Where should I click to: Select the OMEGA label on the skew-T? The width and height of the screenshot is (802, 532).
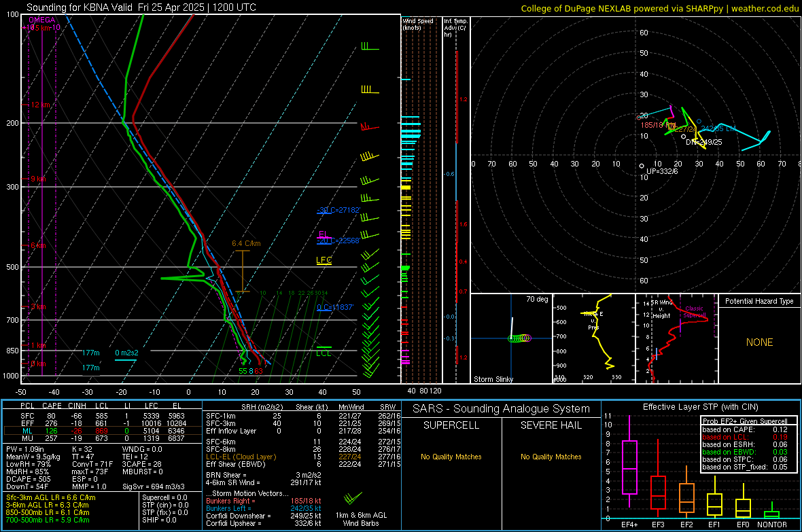click(41, 20)
